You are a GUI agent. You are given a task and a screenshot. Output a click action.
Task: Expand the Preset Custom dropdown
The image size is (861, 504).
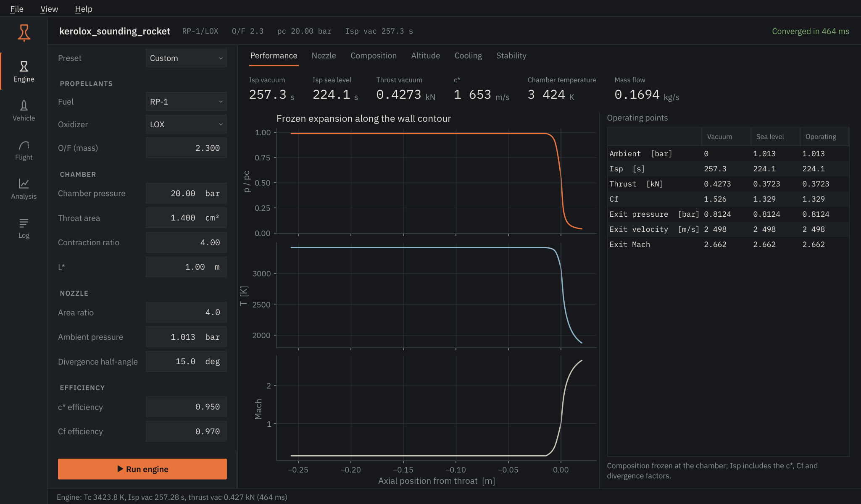(x=186, y=58)
